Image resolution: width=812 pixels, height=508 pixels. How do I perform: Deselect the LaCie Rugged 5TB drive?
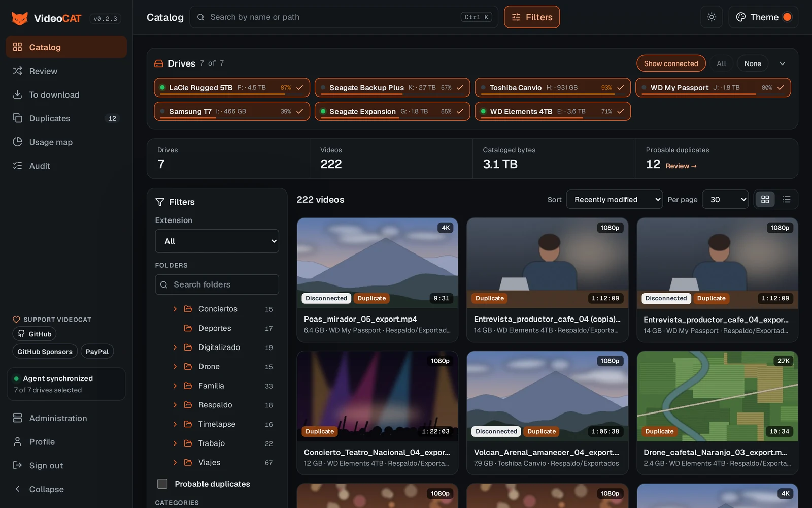coord(232,88)
